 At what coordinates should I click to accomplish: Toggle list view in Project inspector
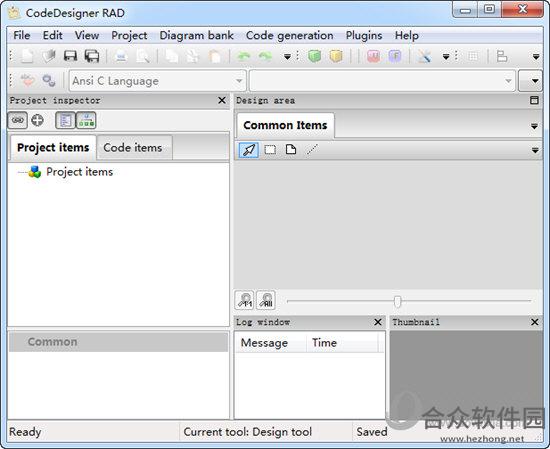[66, 120]
